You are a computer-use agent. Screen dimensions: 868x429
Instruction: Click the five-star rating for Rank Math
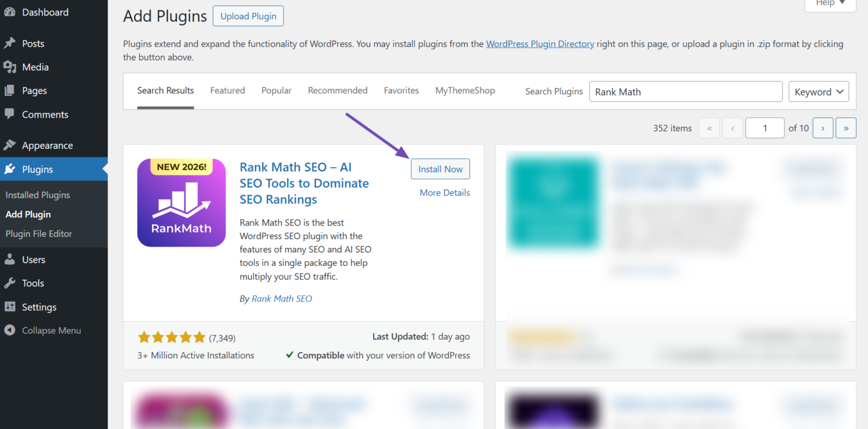pyautogui.click(x=172, y=337)
